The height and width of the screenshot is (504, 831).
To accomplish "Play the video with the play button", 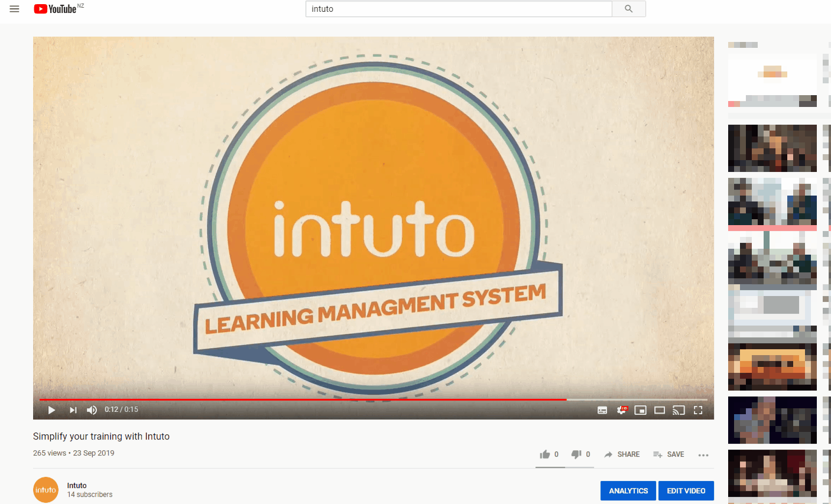I will [51, 409].
